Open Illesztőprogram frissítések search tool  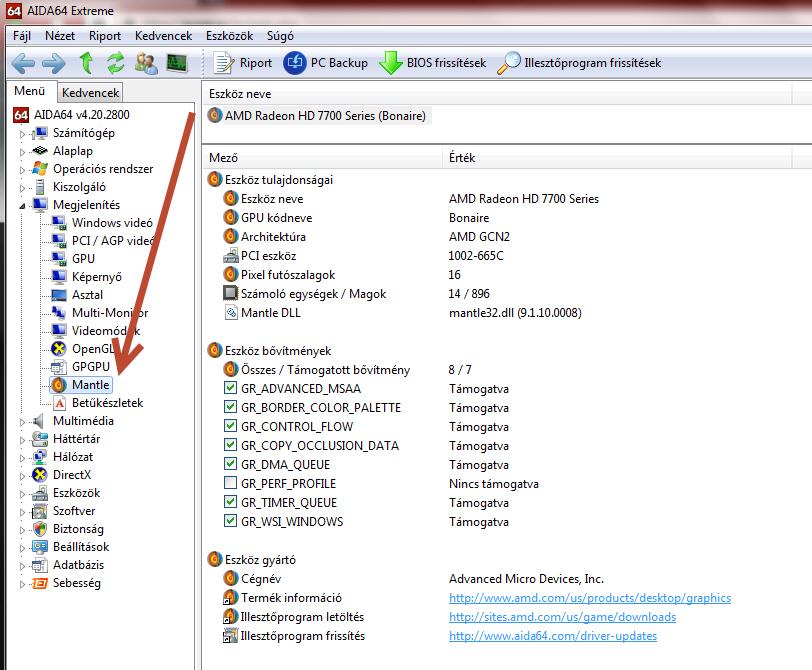579,63
